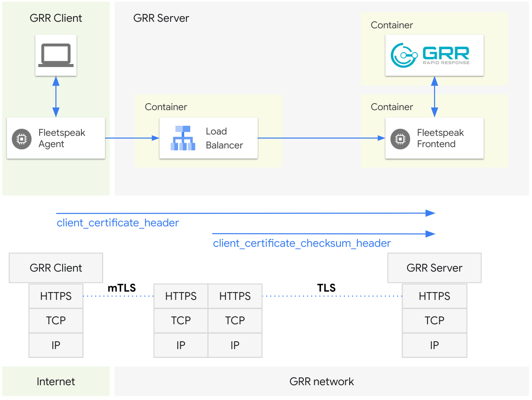The width and height of the screenshot is (532, 400).
Task: Select the GRR Server box above the protocol stack
Action: pyautogui.click(x=434, y=268)
